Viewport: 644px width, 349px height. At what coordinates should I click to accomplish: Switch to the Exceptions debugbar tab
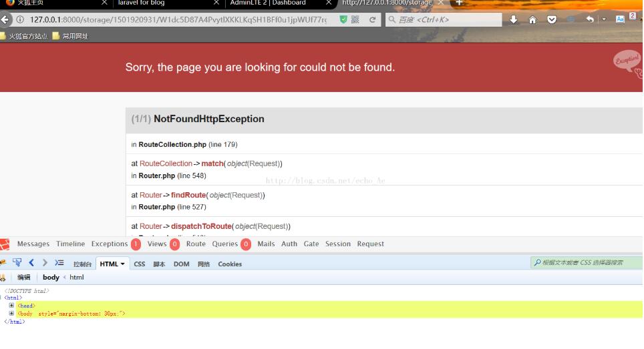[x=110, y=244]
